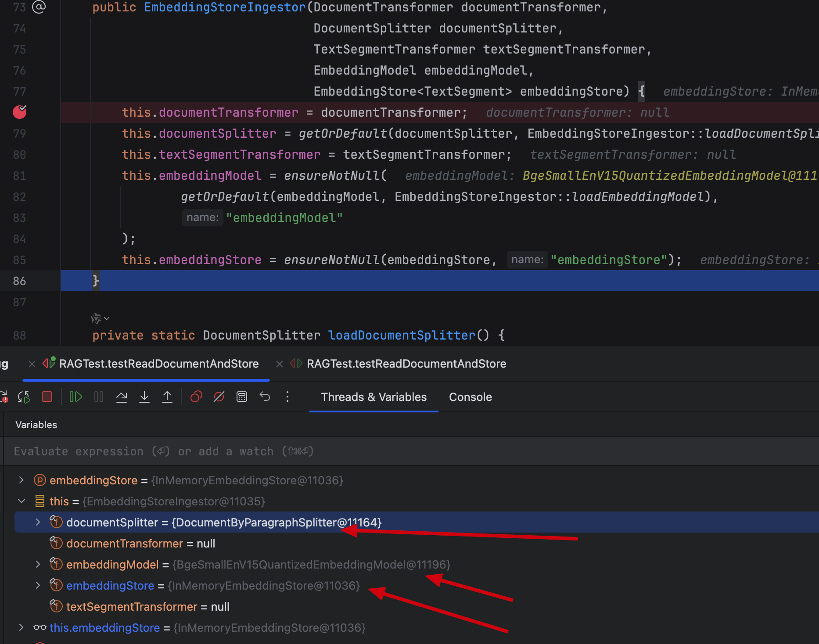Screen dimensions: 819x644
Task: Rerun failed tests from the debug toolbar
Action: tap(4, 397)
